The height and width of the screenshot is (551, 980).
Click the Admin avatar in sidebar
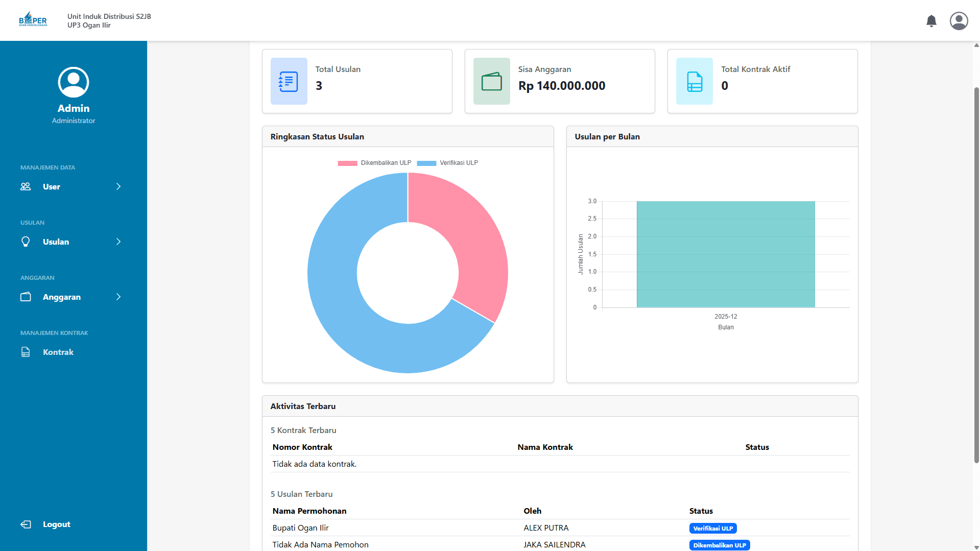pyautogui.click(x=74, y=82)
